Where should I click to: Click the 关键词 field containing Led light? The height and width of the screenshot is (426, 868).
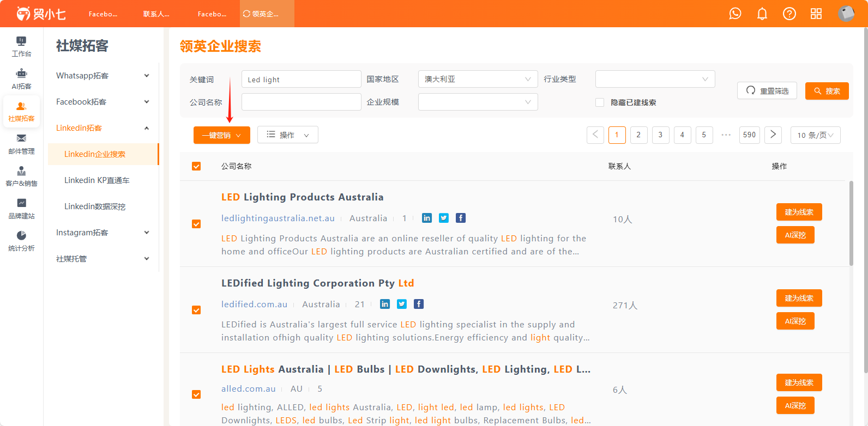[302, 79]
